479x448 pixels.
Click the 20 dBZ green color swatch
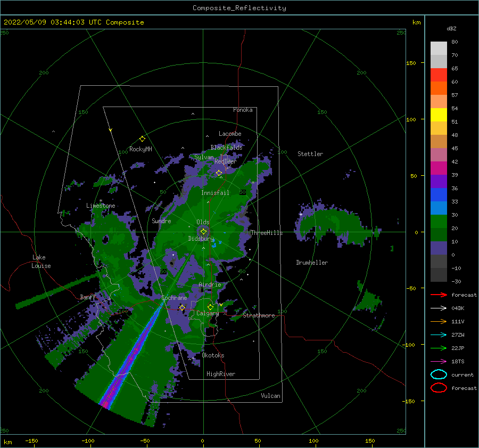(x=439, y=221)
